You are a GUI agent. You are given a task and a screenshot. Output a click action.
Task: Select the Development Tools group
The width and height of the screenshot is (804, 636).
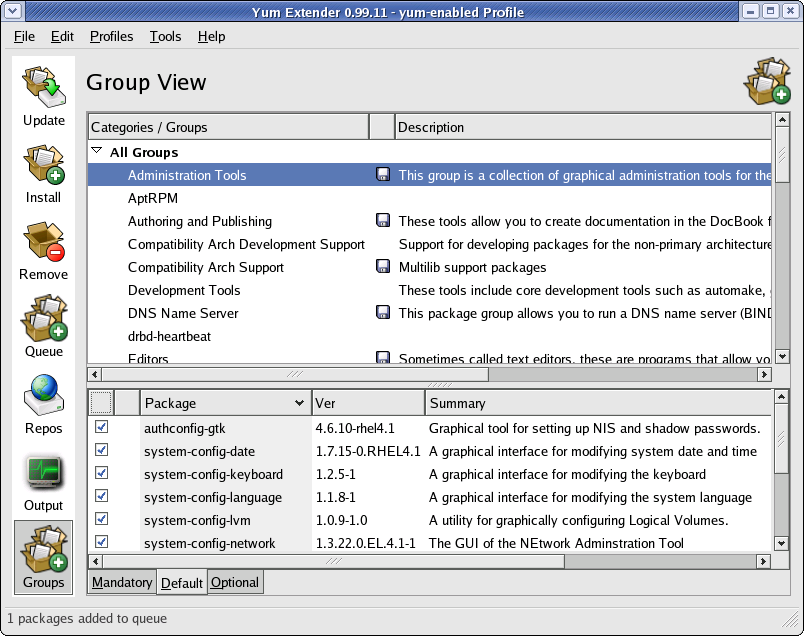pos(183,290)
